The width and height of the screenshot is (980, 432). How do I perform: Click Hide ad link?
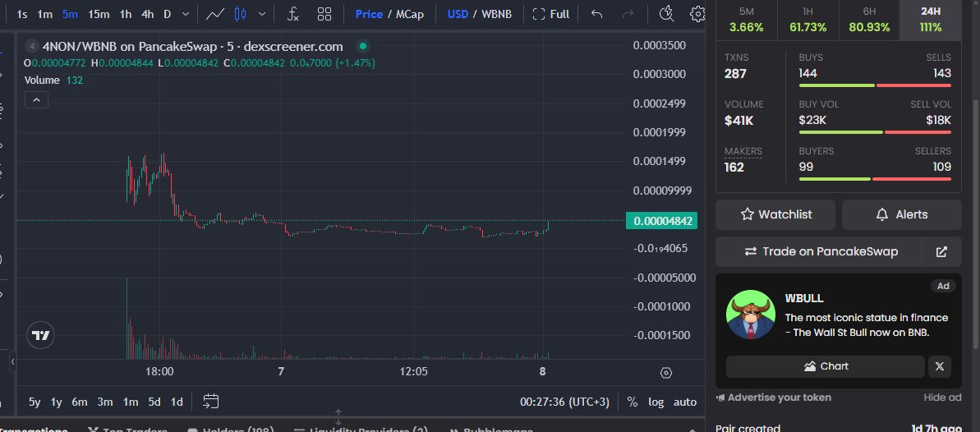click(x=942, y=398)
